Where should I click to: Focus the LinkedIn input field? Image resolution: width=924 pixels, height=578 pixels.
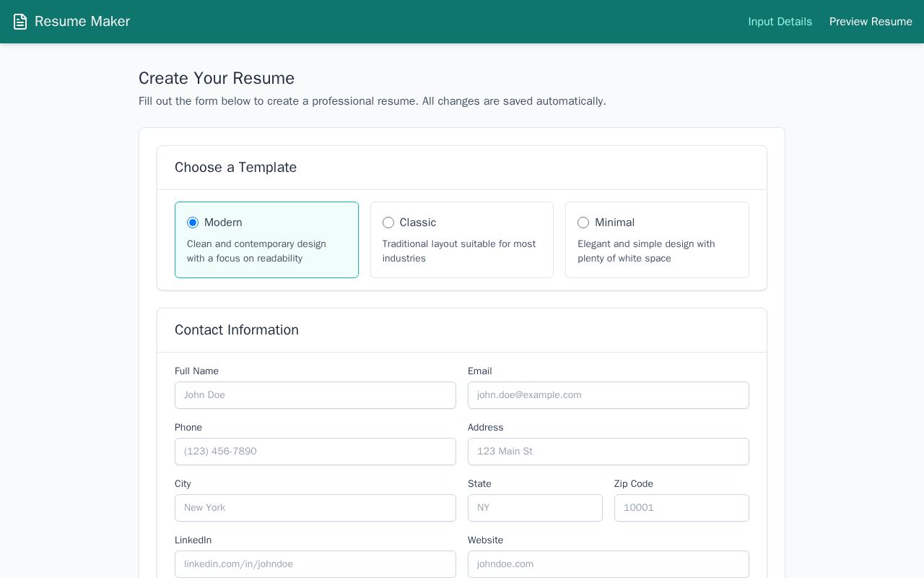tap(315, 564)
